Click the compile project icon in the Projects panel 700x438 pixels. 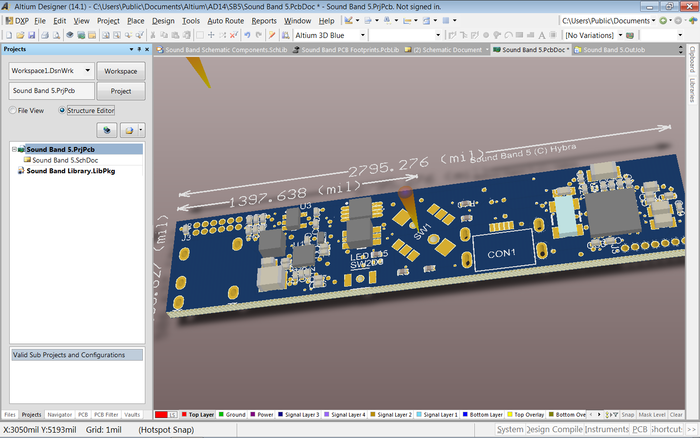pos(107,130)
